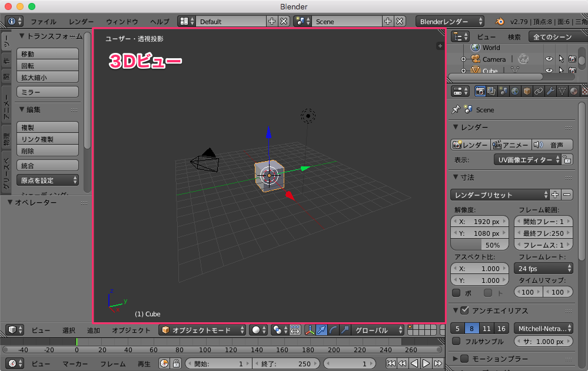The image size is (588, 371).
Task: Open the Render properties tab icon
Action: click(x=480, y=91)
